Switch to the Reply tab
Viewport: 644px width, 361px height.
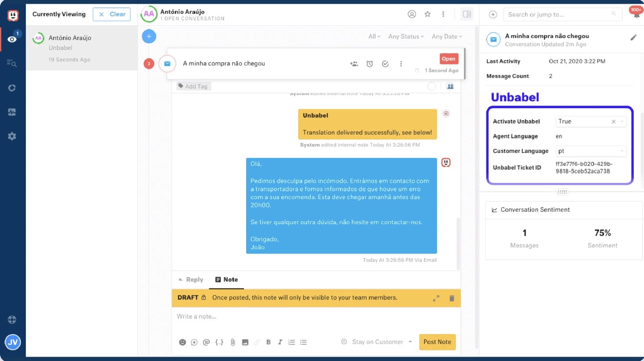[190, 279]
